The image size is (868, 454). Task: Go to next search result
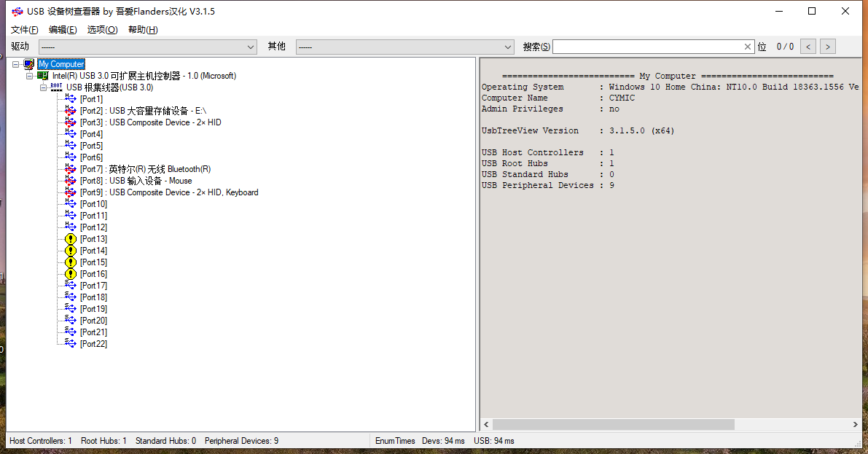[x=828, y=47]
